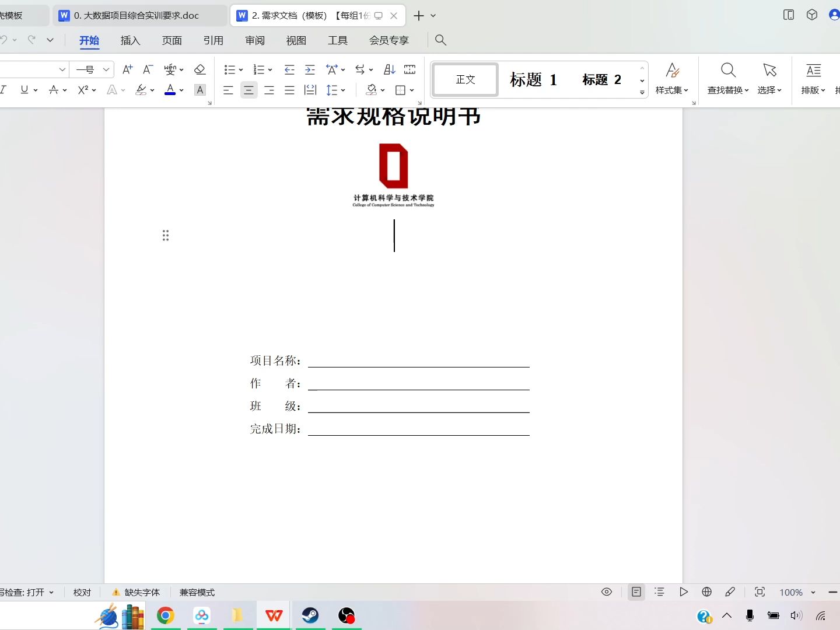Click the phonetic guide (wén) icon
The image size is (840, 630).
click(170, 70)
